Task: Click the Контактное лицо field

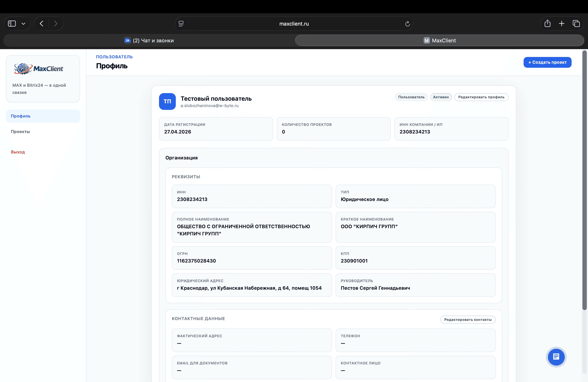Action: 416,367
